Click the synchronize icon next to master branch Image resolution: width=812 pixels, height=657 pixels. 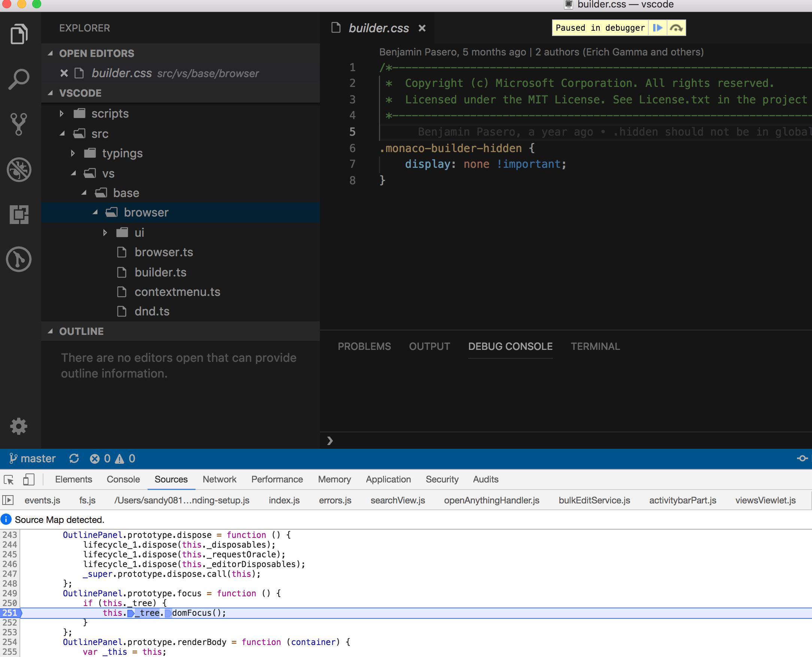pos(74,459)
